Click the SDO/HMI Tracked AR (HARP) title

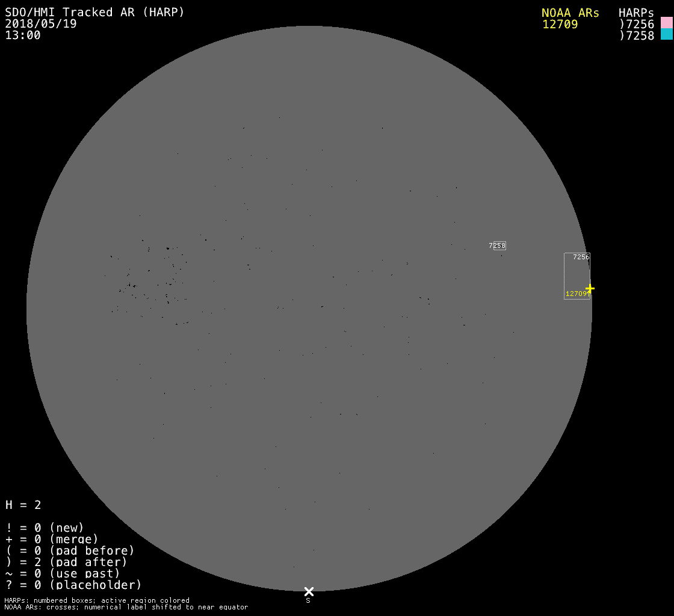(94, 12)
